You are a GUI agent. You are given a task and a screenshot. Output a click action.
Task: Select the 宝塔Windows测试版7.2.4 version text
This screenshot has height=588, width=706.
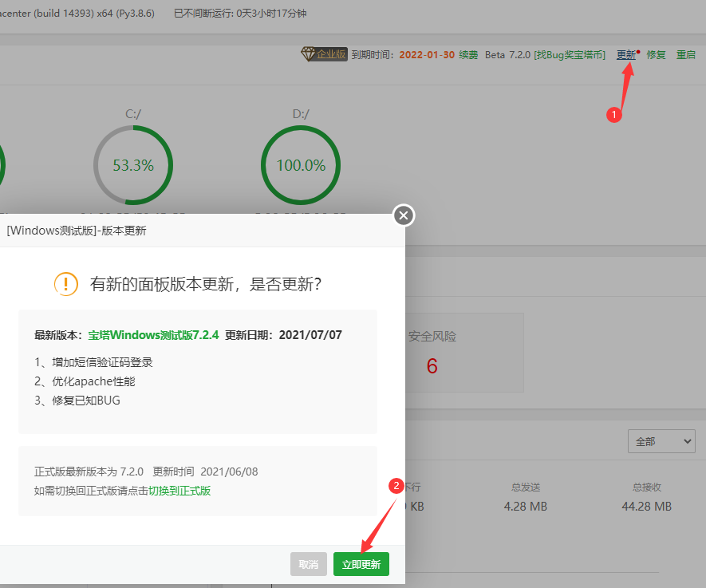pos(153,335)
